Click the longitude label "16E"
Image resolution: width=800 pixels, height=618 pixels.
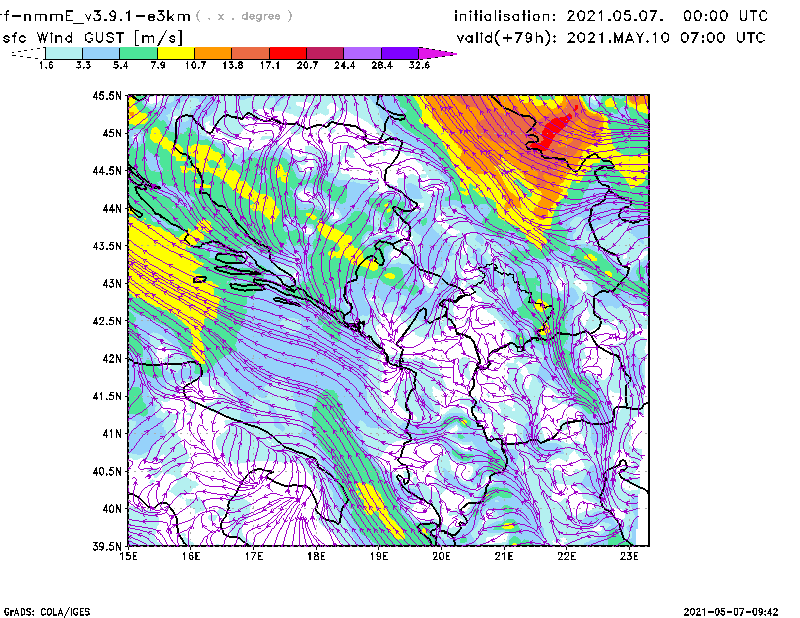pyautogui.click(x=191, y=556)
